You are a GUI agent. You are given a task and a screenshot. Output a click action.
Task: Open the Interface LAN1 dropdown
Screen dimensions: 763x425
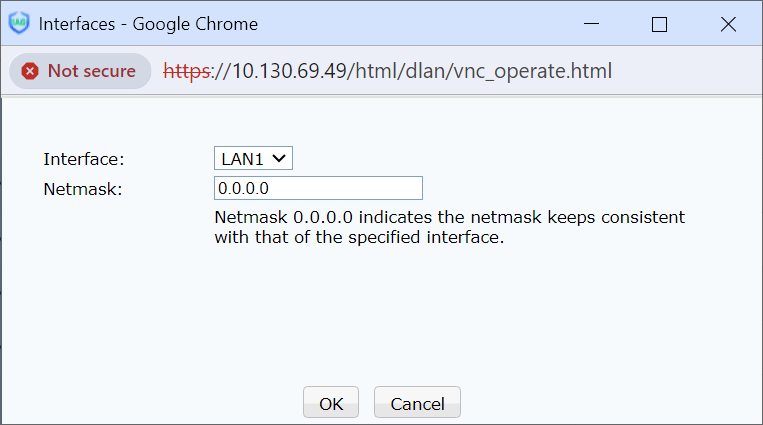(x=252, y=158)
